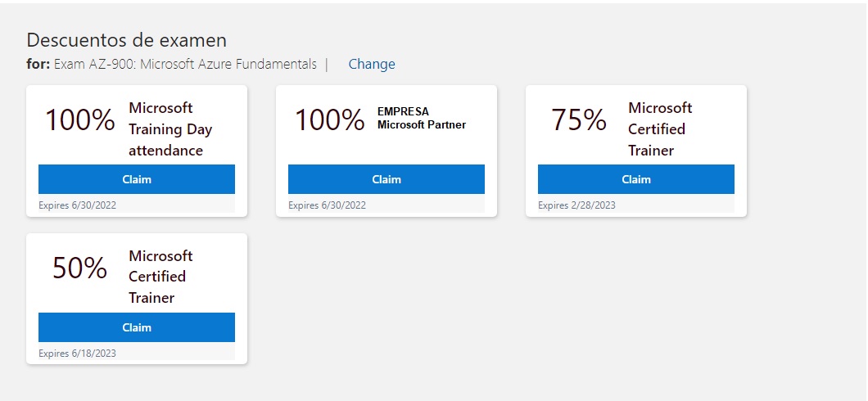This screenshot has height=401, width=868.
Task: Claim the EMPRESA Microsoft Partner discount
Action: point(387,179)
